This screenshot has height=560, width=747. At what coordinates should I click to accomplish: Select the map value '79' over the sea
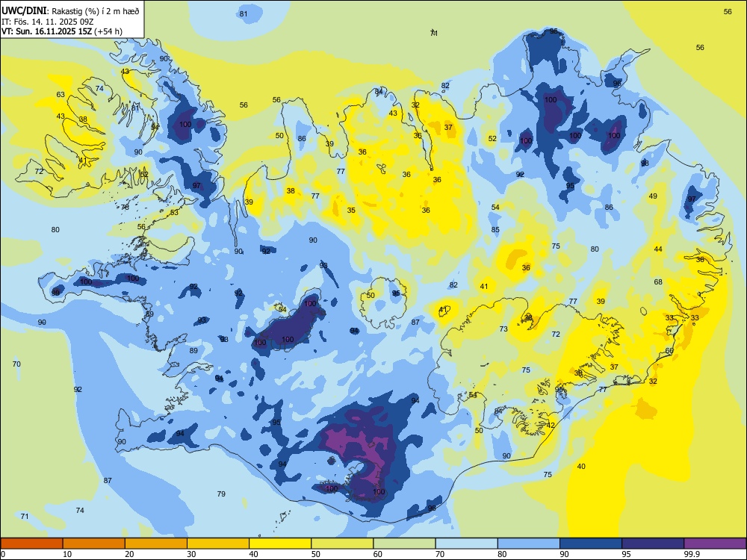click(x=221, y=494)
